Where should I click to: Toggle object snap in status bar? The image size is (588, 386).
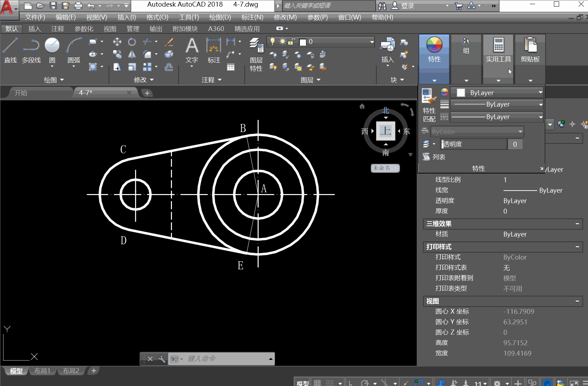[419, 383]
